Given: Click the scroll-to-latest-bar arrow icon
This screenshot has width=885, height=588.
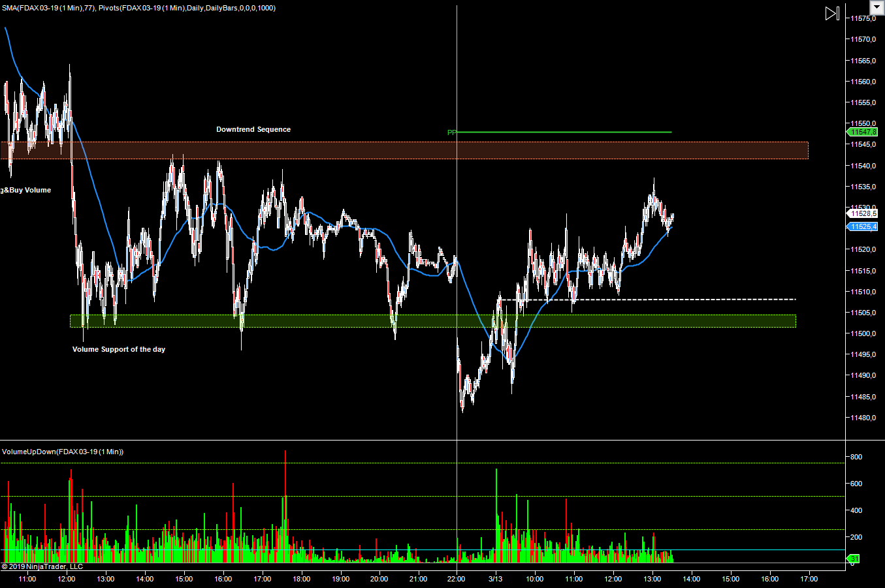Looking at the screenshot, I should [831, 14].
